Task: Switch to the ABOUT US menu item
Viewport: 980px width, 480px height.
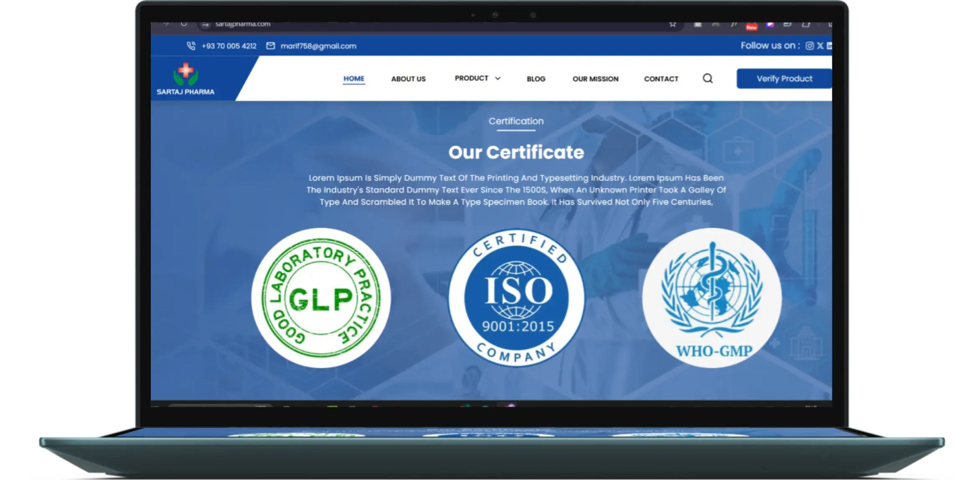Action: [408, 79]
